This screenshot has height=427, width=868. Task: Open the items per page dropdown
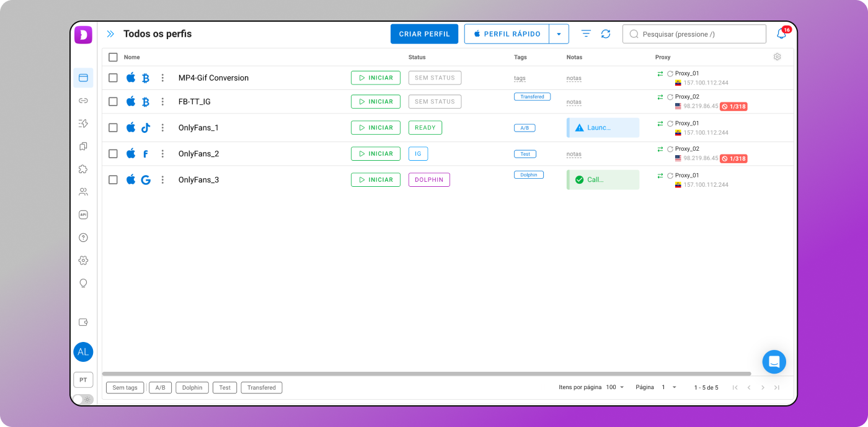pos(615,387)
